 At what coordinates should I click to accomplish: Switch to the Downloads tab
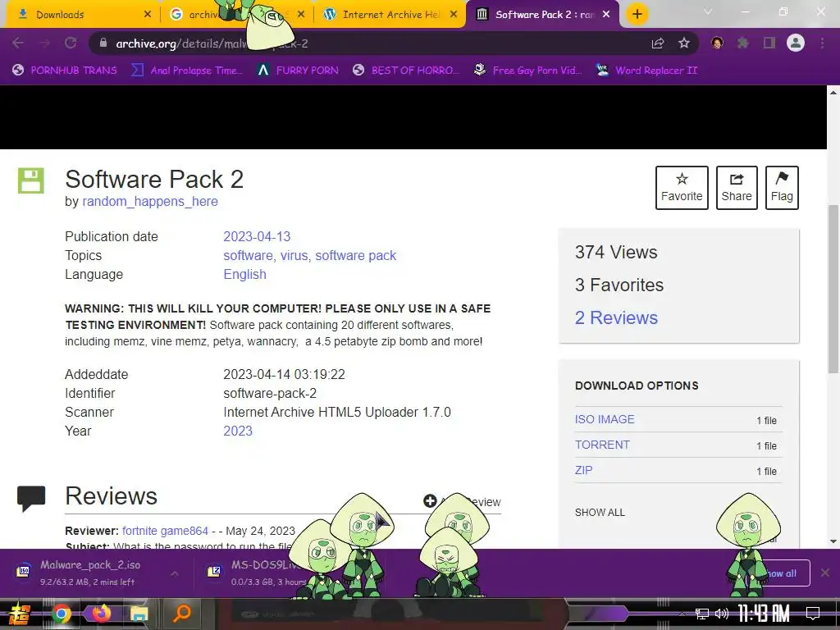[80, 15]
